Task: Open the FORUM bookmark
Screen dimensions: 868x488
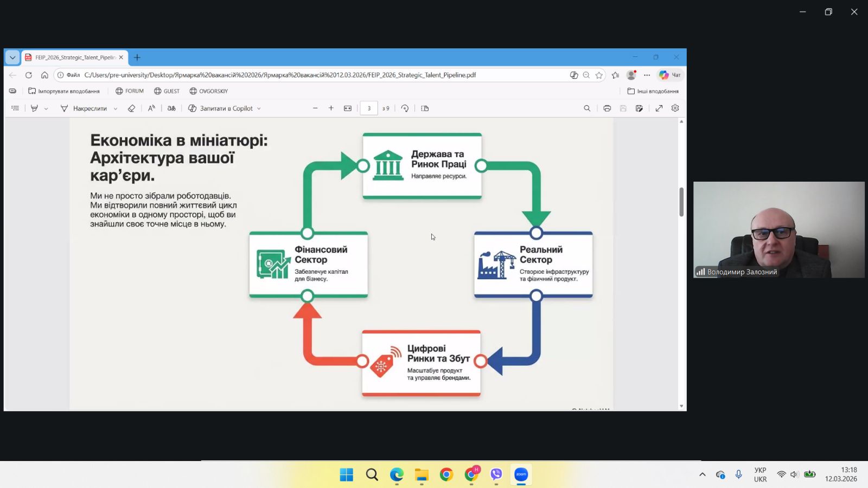Action: 130,91
